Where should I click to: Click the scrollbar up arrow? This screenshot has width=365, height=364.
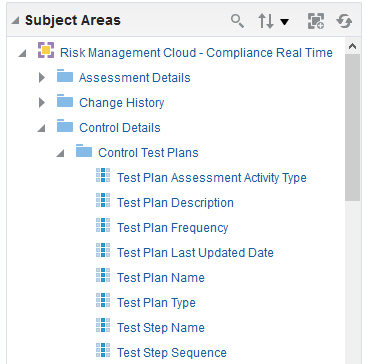tap(353, 47)
